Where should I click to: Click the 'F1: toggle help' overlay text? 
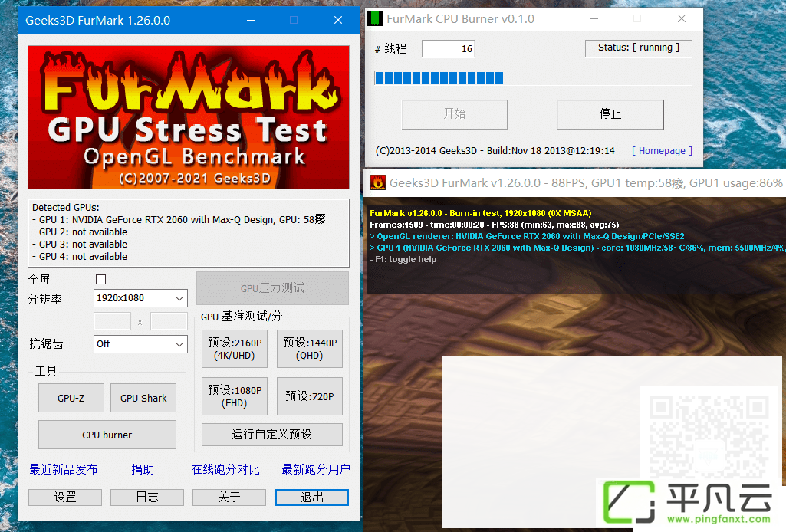tap(403, 260)
